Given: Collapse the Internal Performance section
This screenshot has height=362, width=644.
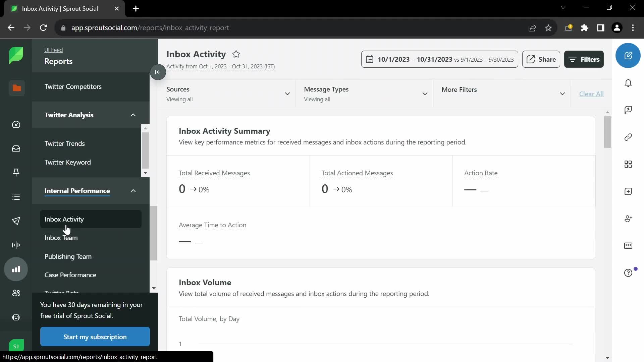Looking at the screenshot, I should [x=133, y=191].
